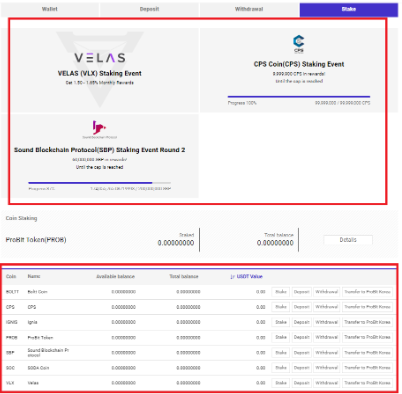
Task: Stake the SBP coin in the table
Action: [281, 352]
